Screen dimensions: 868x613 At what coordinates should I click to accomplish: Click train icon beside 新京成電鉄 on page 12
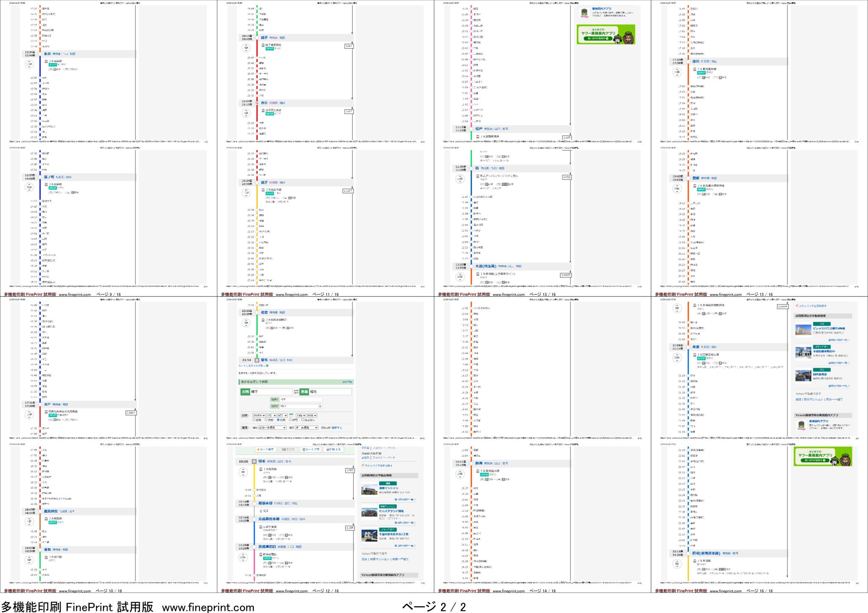[x=260, y=555]
